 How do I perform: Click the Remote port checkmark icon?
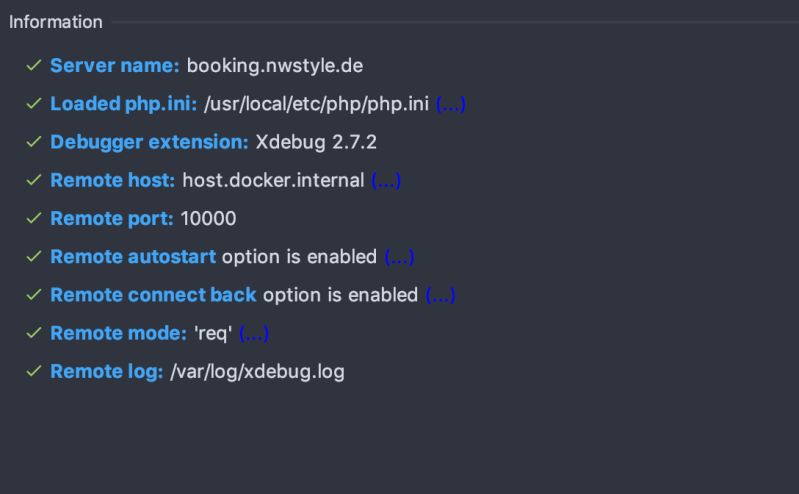(x=34, y=218)
